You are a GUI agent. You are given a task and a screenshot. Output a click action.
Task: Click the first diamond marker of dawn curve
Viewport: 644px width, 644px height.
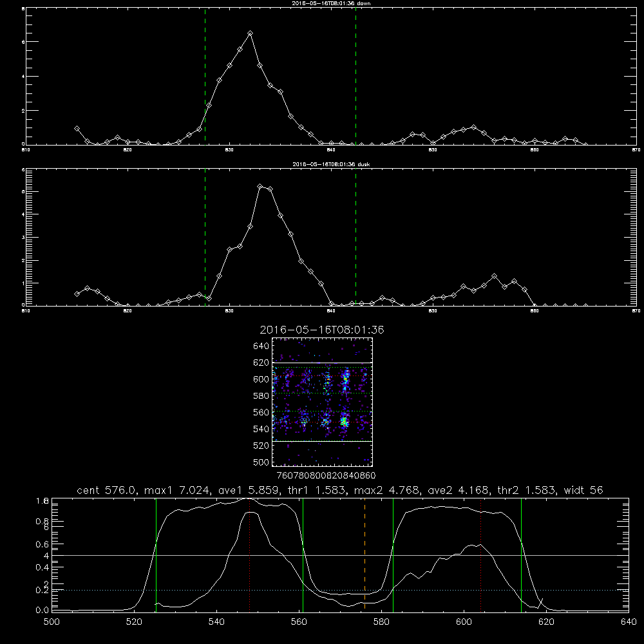coord(77,129)
